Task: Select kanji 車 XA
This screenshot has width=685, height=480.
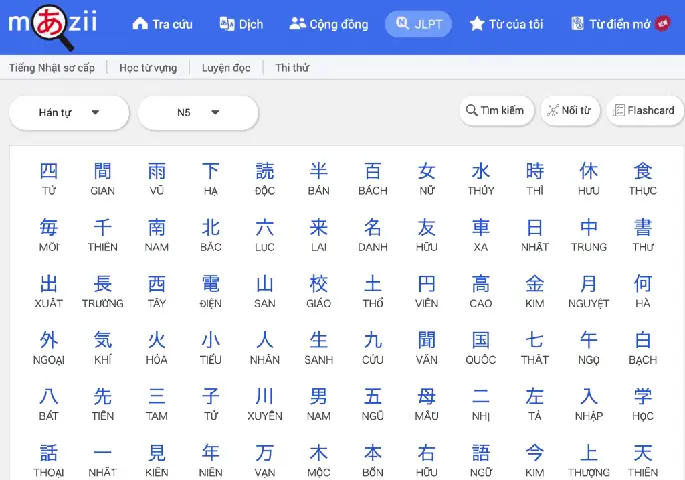Action: (481, 235)
